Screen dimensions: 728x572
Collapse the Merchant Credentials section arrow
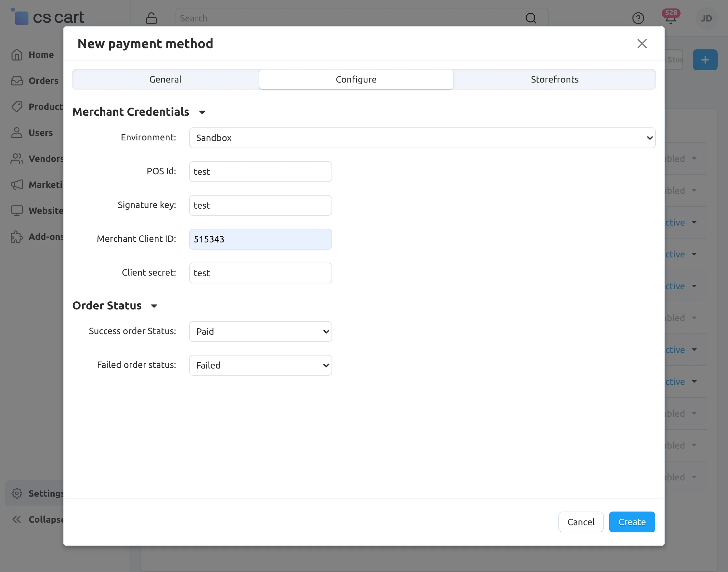pyautogui.click(x=202, y=112)
